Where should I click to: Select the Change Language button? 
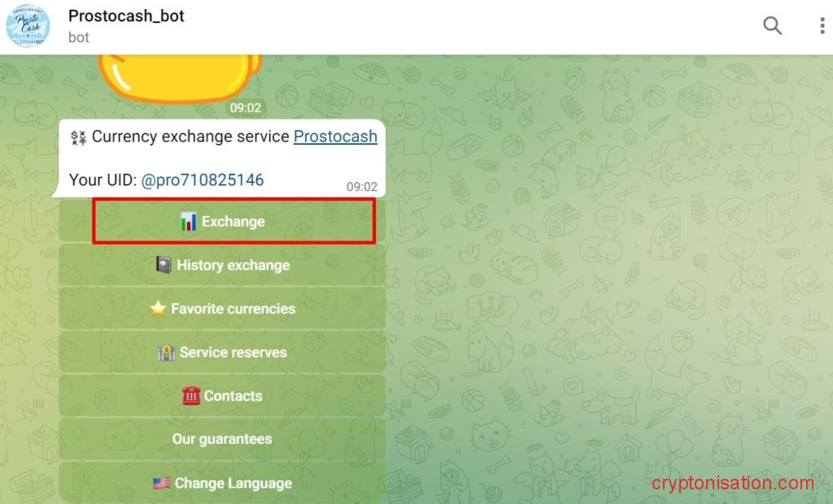point(222,483)
